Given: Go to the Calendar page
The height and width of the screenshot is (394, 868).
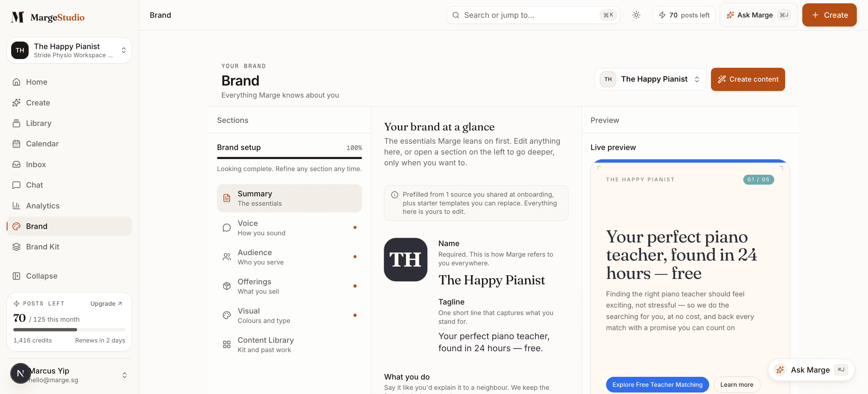Looking at the screenshot, I should tap(69, 144).
